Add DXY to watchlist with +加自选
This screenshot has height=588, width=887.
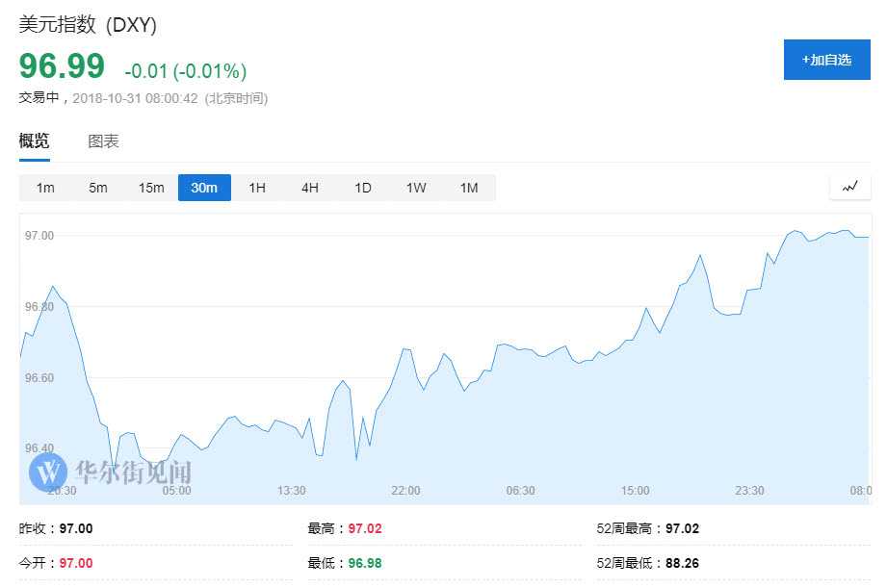(x=826, y=60)
